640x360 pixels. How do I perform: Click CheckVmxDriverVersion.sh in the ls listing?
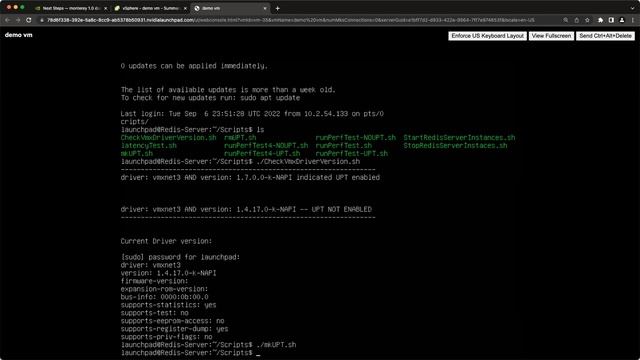(169, 138)
